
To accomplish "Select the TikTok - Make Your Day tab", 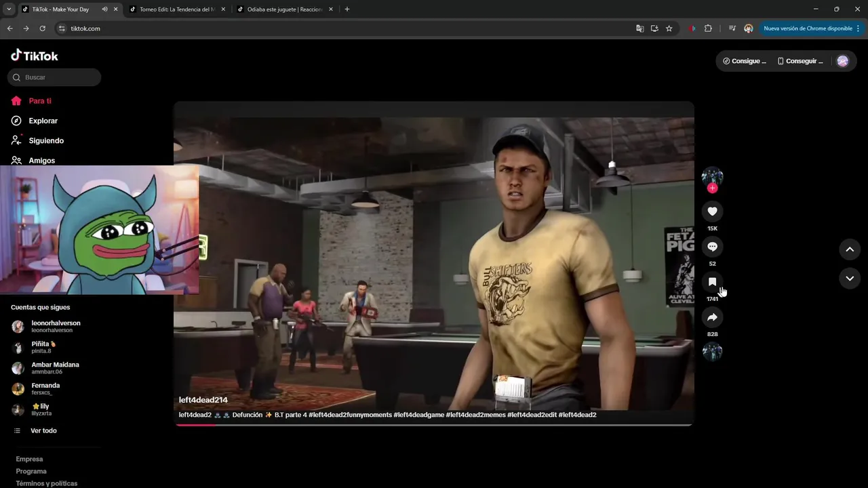I will click(62, 9).
